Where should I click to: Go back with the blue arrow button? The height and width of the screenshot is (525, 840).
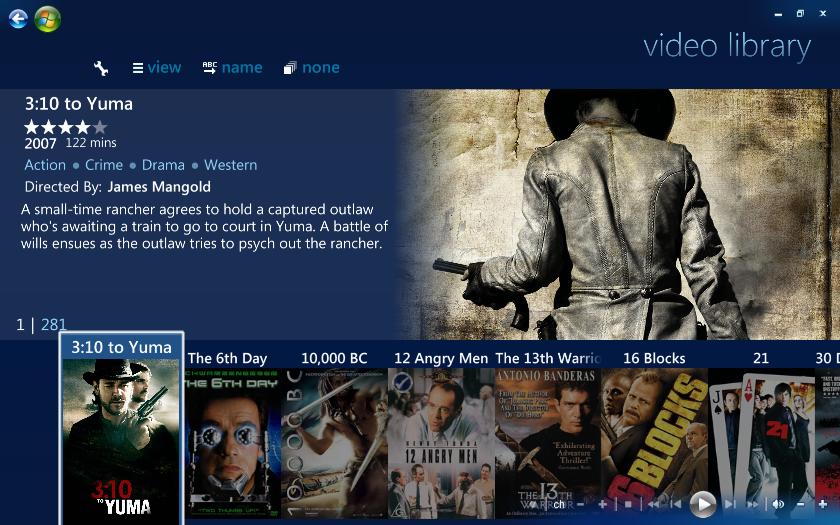pyautogui.click(x=18, y=19)
